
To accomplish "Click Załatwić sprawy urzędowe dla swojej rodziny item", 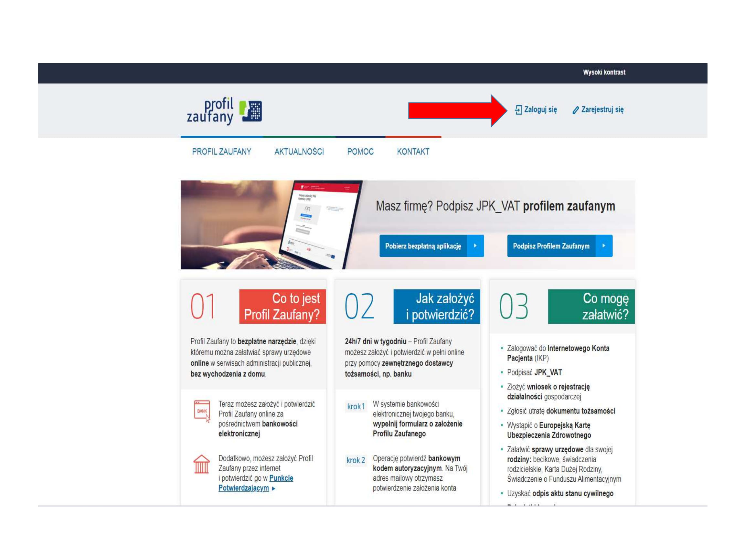I will [x=564, y=465].
